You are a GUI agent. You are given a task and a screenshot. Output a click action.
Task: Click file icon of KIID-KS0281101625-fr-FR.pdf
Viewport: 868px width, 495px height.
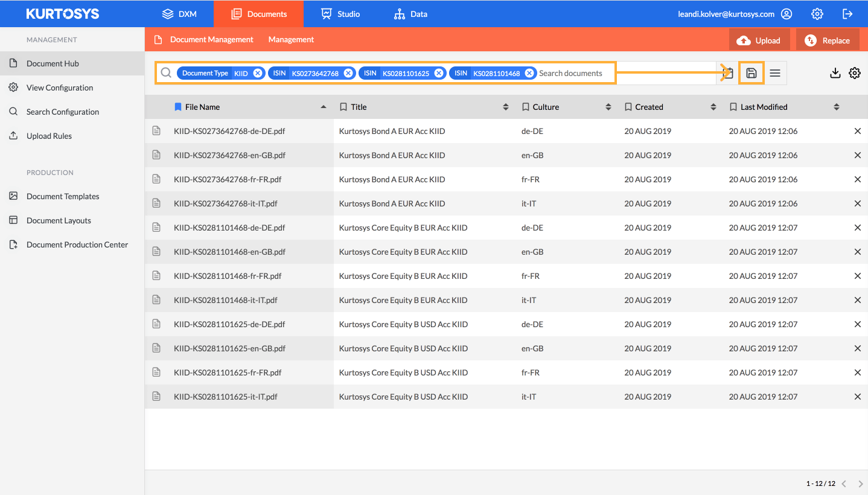[156, 372]
